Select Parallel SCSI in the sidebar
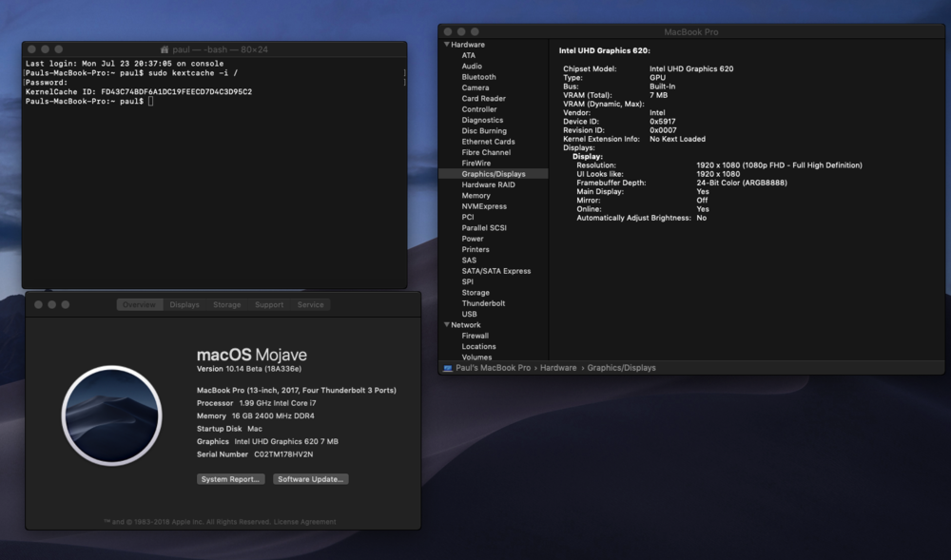Screen dimensions: 951x560 pos(484,228)
